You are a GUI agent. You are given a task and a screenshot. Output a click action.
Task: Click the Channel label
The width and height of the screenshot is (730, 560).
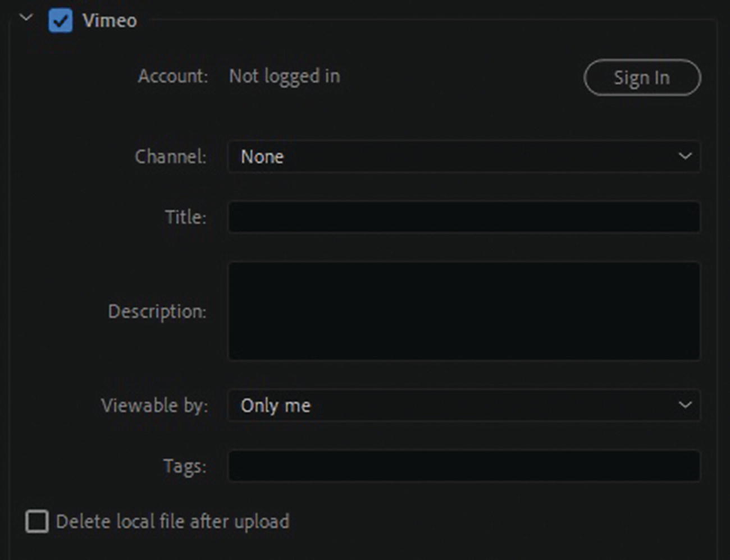click(x=171, y=157)
